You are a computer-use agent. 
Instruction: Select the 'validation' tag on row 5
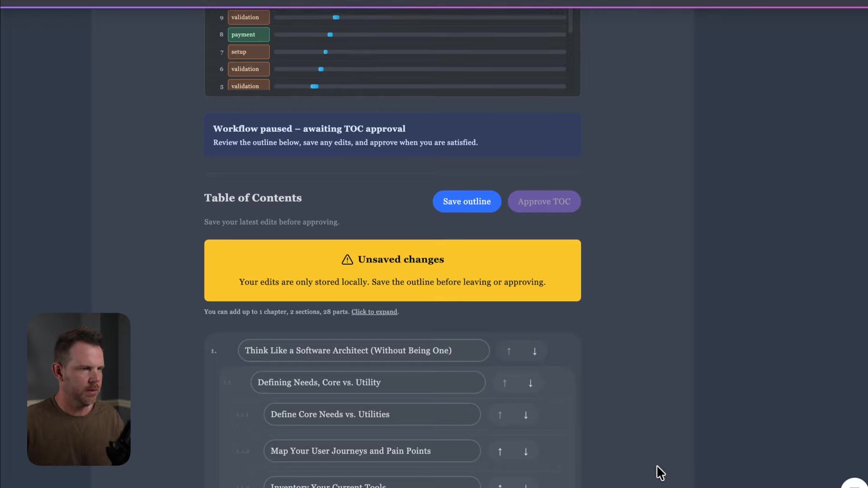249,86
